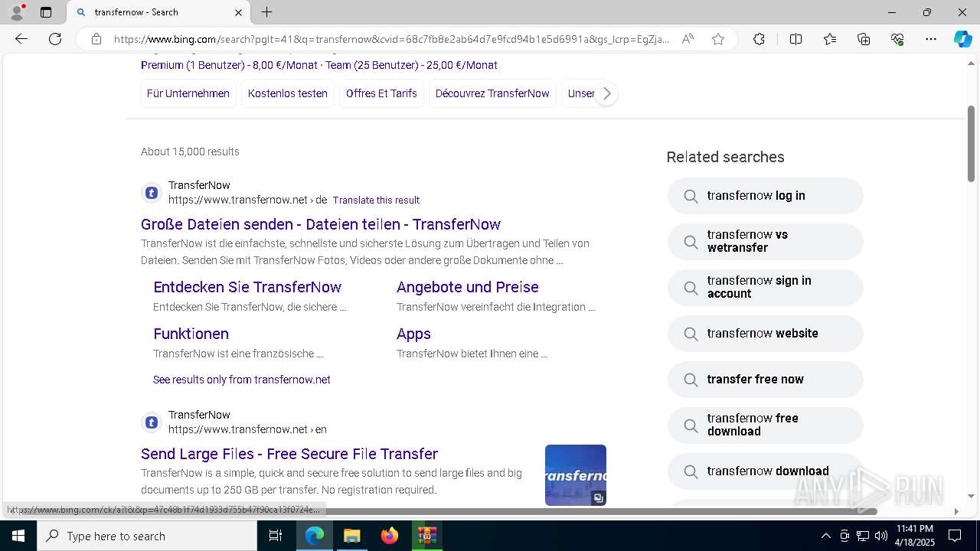Open TransferNow result thumbnail image
The width and height of the screenshot is (980, 551).
[576, 475]
